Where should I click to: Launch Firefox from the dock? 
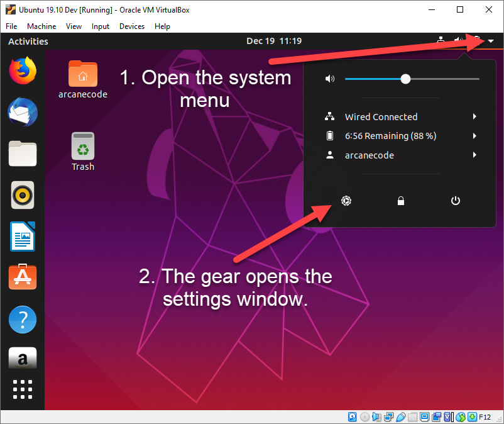coord(23,70)
